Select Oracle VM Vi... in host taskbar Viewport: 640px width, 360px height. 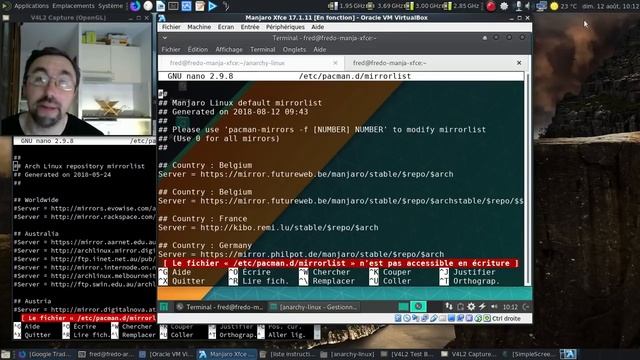click(167, 354)
